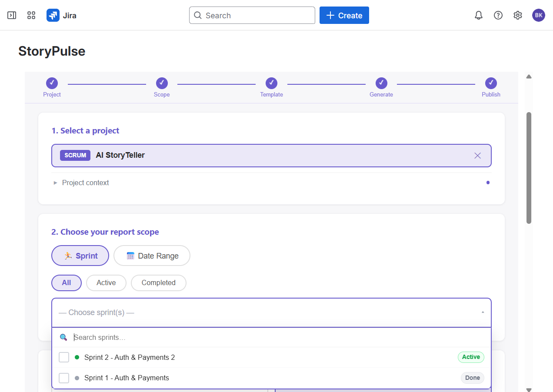
Task: Click the 'Sprint 1 - Auth & Payments' text
Action: tap(127, 378)
